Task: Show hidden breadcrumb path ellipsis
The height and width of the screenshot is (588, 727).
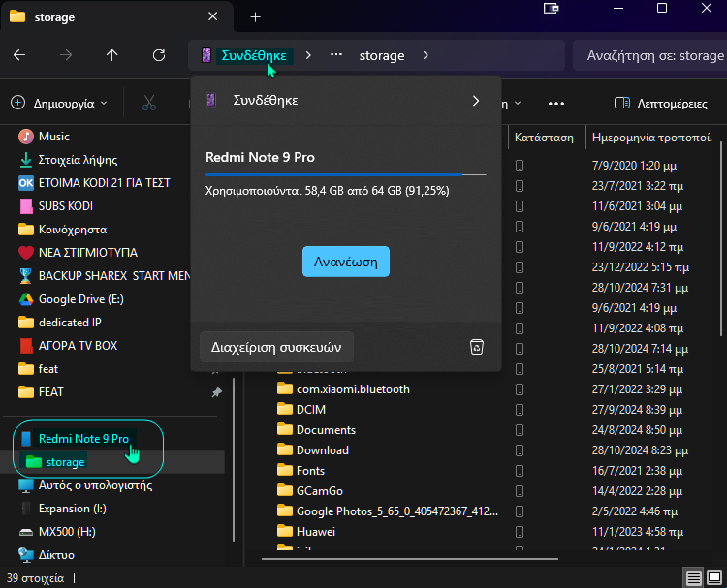Action: [336, 55]
